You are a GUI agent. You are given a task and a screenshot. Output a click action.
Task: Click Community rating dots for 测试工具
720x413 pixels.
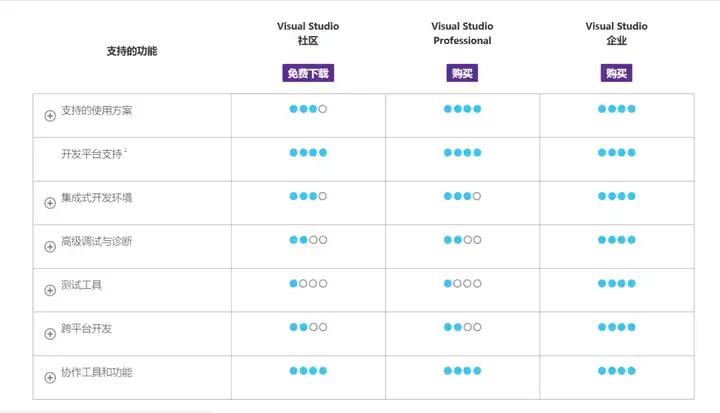pos(308,283)
